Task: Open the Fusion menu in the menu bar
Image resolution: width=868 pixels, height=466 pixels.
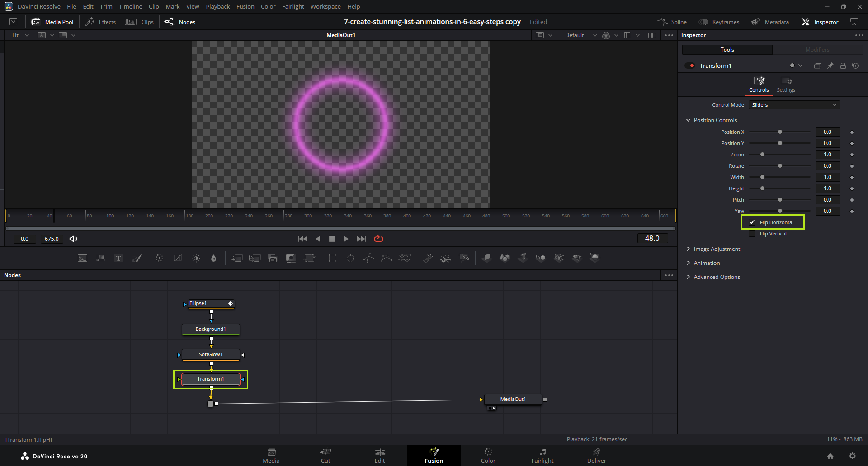Action: 245,6
